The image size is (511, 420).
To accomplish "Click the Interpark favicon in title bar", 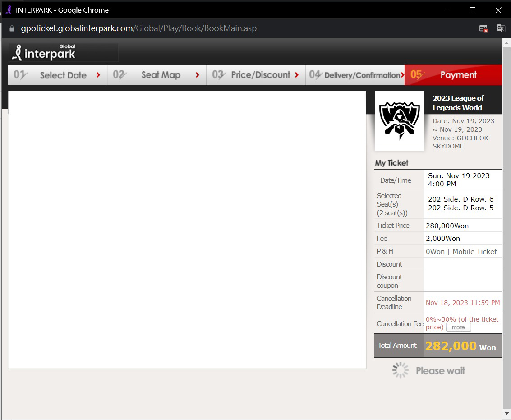I will point(8,10).
